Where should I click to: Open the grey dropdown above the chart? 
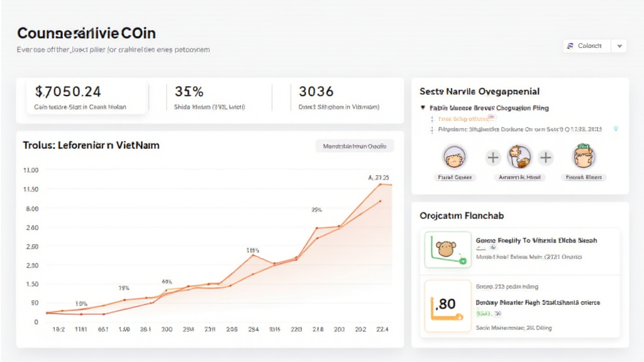[x=355, y=146]
